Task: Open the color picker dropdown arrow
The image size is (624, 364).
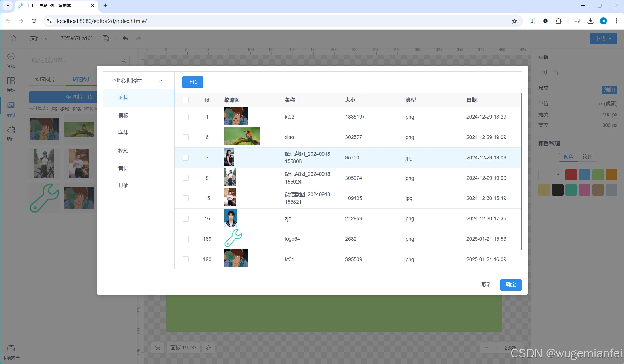Action: [x=558, y=175]
